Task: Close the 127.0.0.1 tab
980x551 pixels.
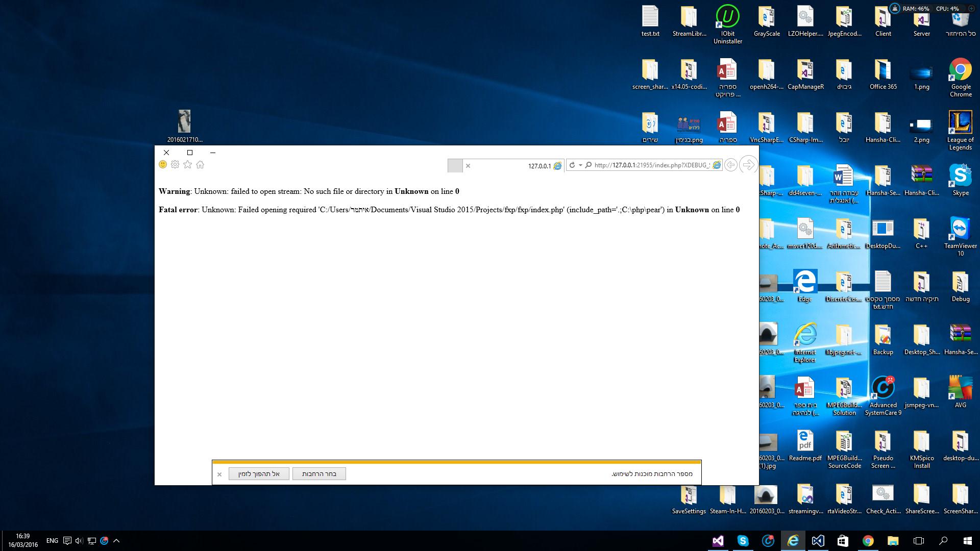Action: point(468,166)
